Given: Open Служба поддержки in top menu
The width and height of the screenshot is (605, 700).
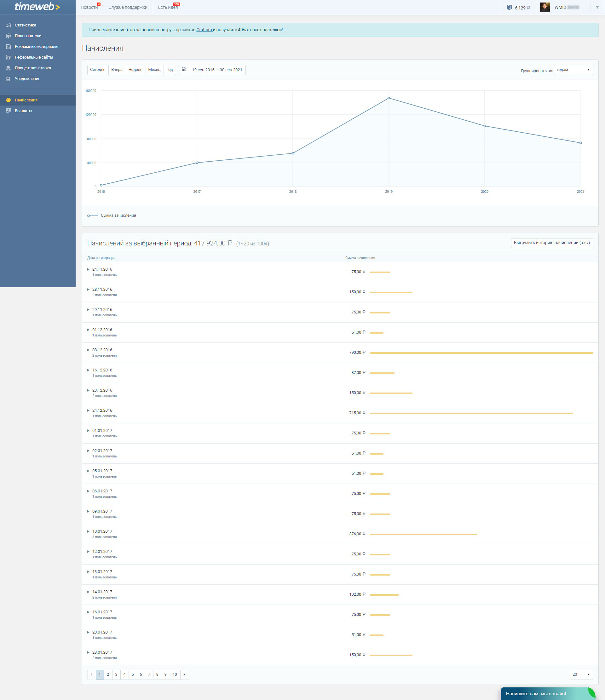Looking at the screenshot, I should [x=128, y=8].
